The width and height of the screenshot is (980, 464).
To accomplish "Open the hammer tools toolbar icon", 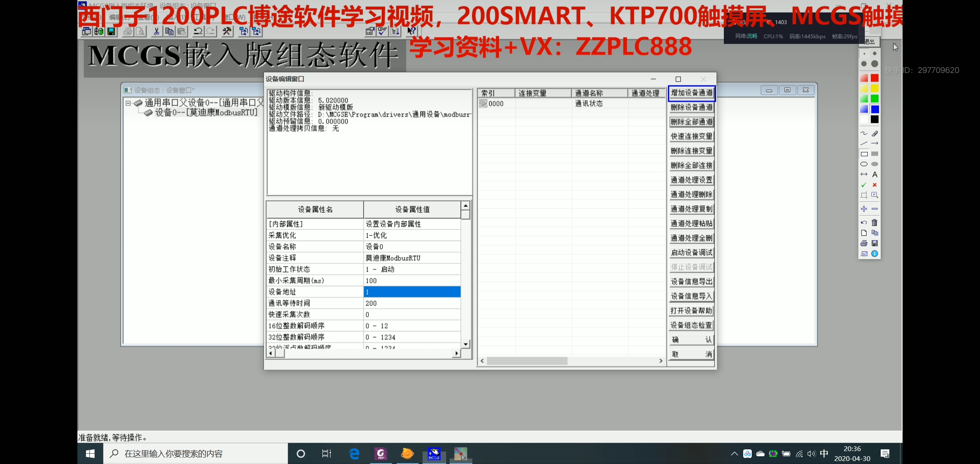I will (227, 31).
